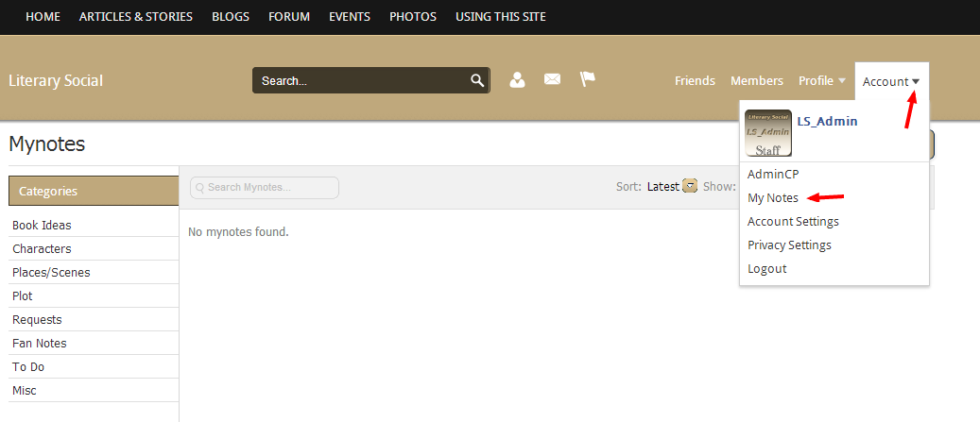Viewport: 980px width, 422px height.
Task: Click the Categories sidebar header
Action: coord(94,191)
